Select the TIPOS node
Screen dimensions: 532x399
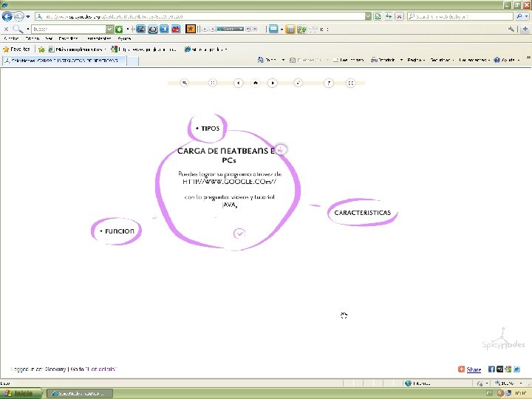(208, 129)
